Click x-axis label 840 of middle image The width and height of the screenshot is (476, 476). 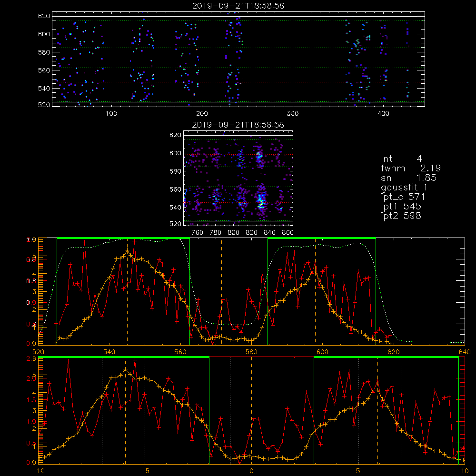coord(269,233)
